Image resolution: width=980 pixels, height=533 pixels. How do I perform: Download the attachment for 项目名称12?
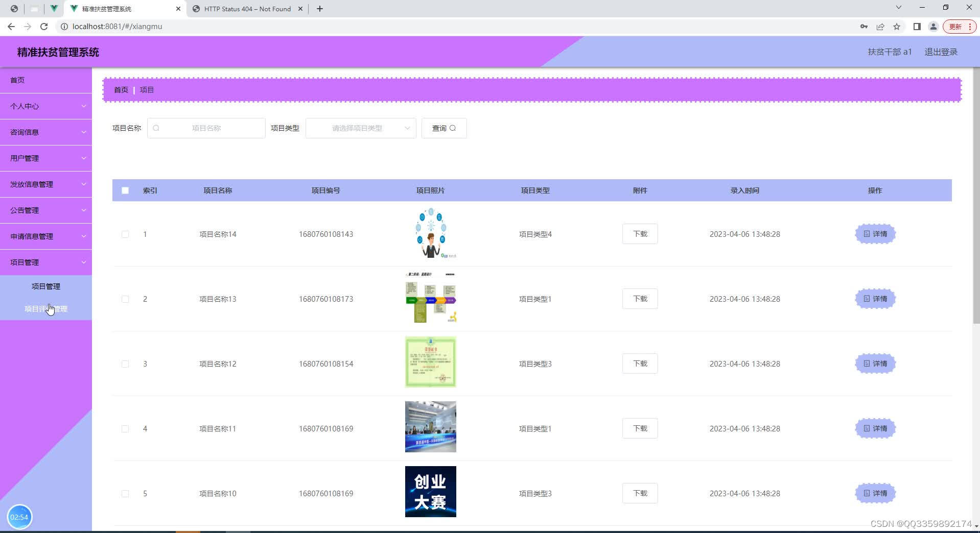tap(640, 364)
